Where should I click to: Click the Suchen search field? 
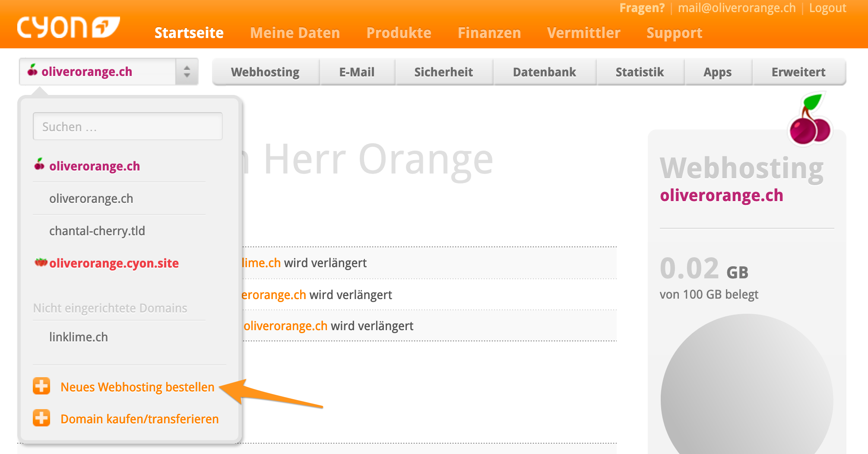click(x=127, y=126)
